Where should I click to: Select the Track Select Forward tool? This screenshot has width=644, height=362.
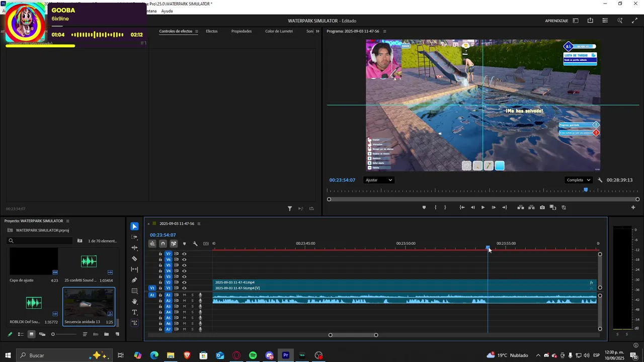click(134, 237)
